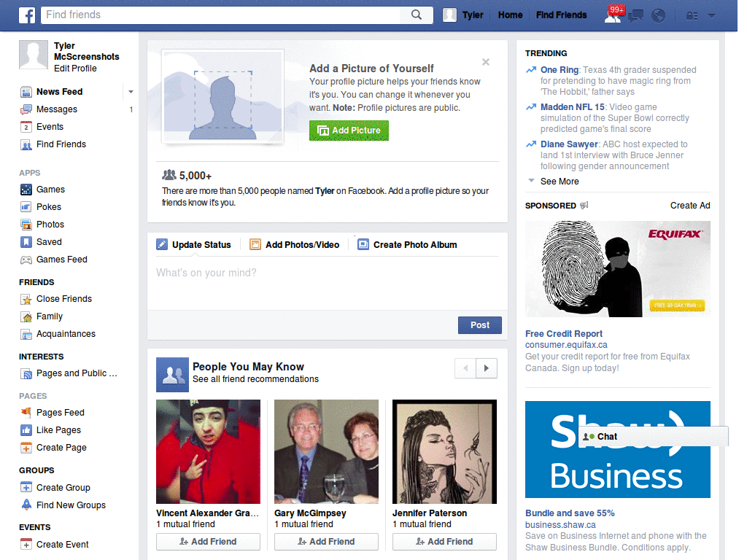
Task: Open Gary McGimpsey's photo thumbnail
Action: 326,451
